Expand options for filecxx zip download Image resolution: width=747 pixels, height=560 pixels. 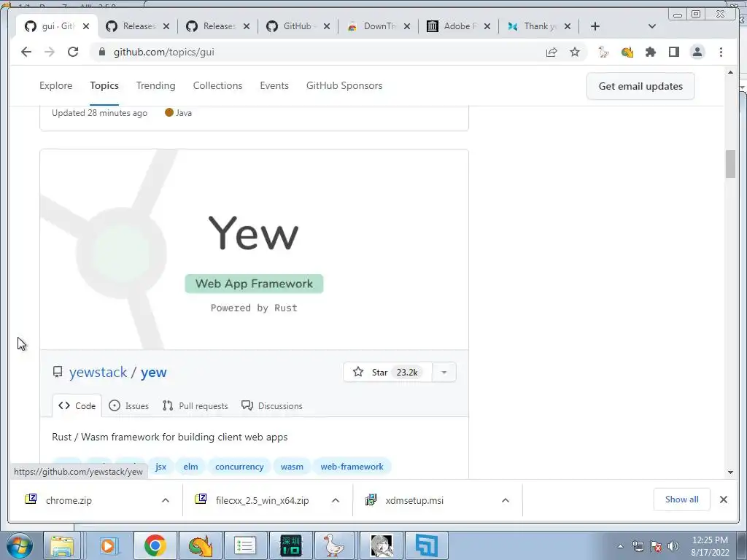click(x=336, y=500)
